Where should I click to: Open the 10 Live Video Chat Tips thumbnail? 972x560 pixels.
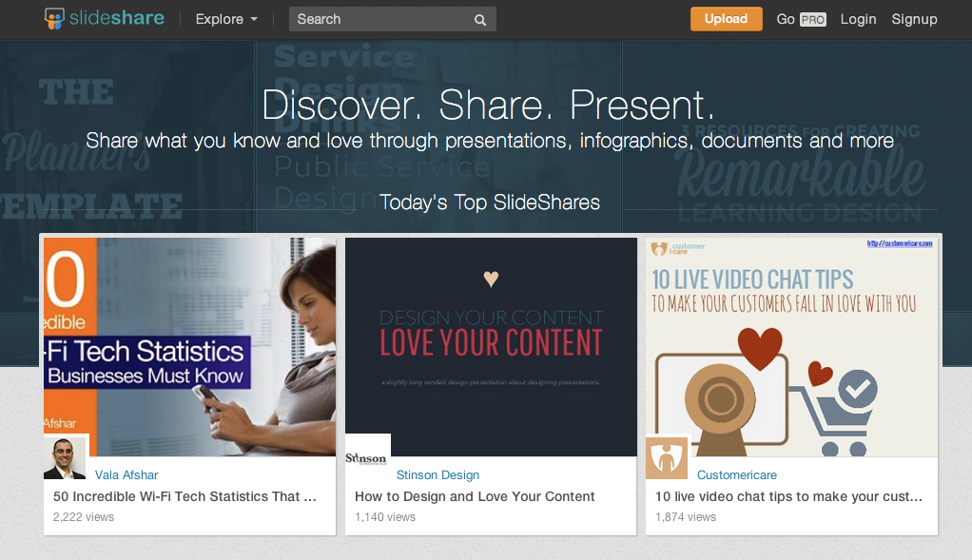tap(791, 347)
